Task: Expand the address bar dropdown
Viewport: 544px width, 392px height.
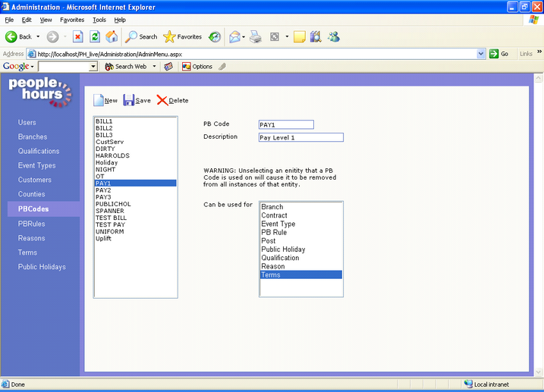Action: point(481,54)
